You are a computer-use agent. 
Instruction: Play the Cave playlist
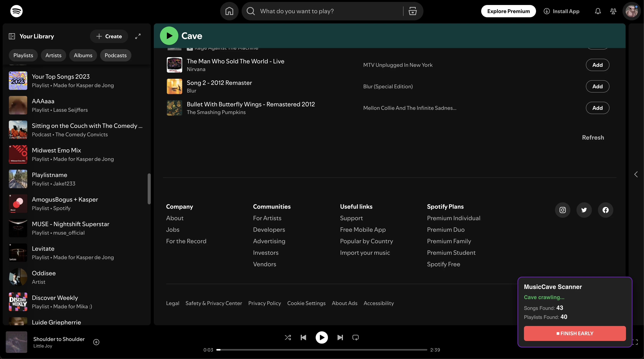[x=169, y=36]
